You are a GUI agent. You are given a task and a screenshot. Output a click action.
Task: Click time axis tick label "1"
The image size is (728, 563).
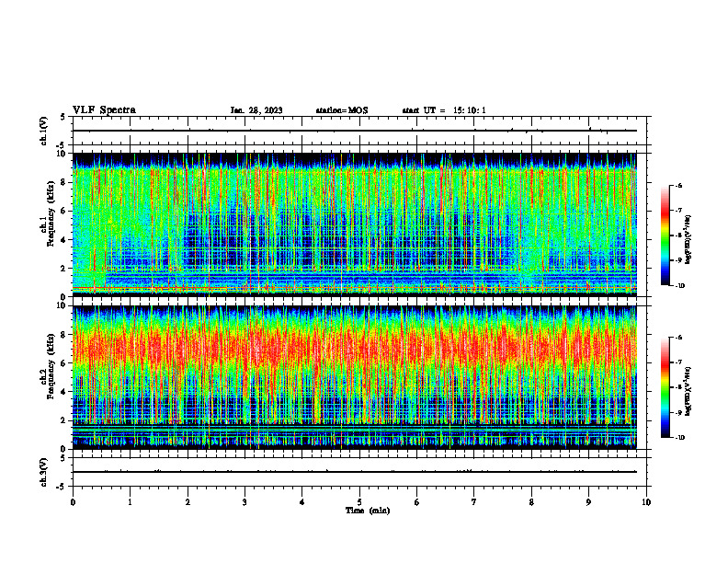(130, 502)
